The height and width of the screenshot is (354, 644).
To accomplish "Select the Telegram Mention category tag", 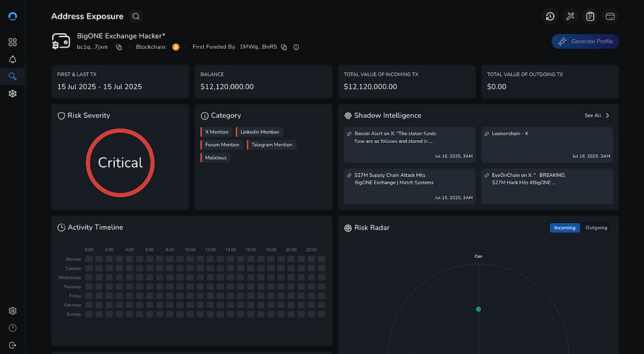I will [271, 145].
